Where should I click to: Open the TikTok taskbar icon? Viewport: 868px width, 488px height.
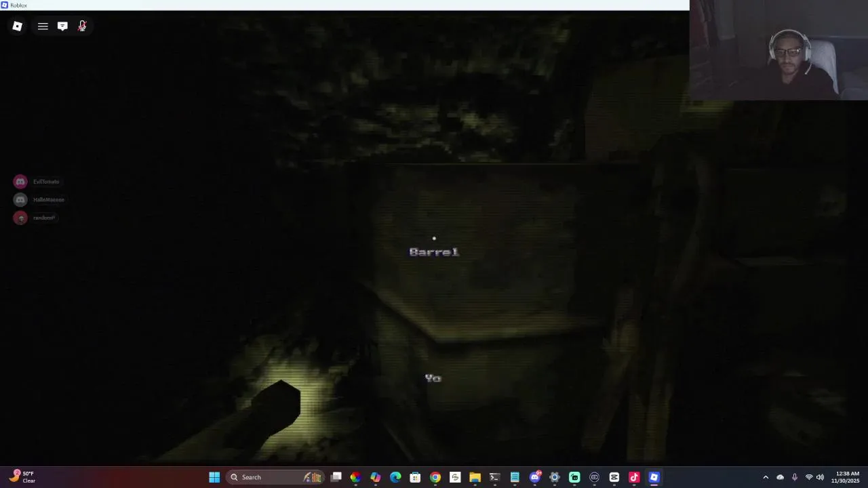(634, 477)
